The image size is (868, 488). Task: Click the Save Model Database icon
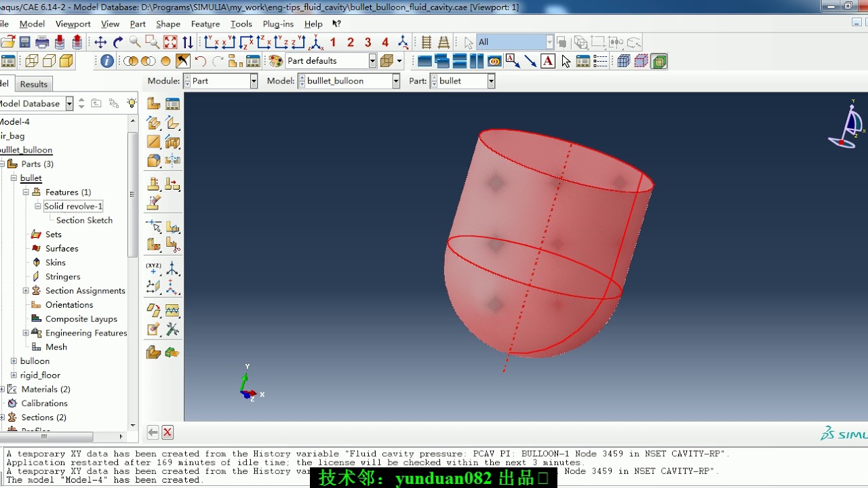(25, 42)
